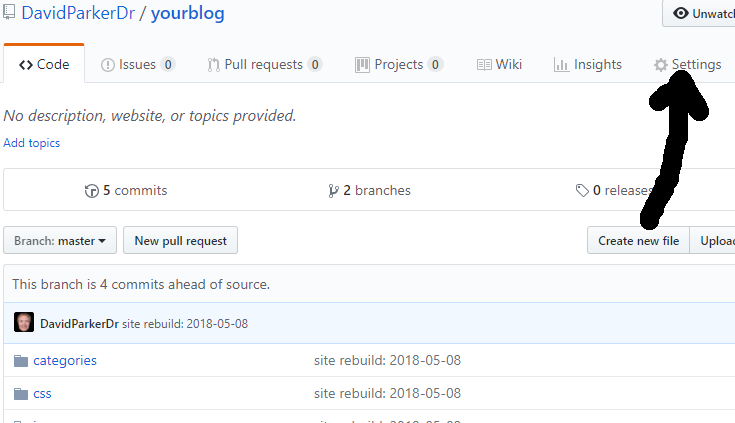This screenshot has height=423, width=735.
Task: Click the categories folder icon
Action: point(21,361)
